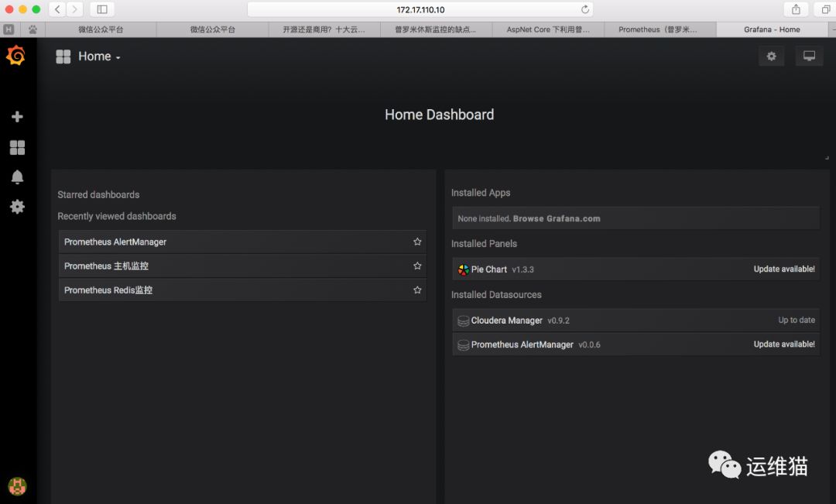836x504 pixels.
Task: Star the Prometheus Redis监控 dashboard
Action: point(417,290)
